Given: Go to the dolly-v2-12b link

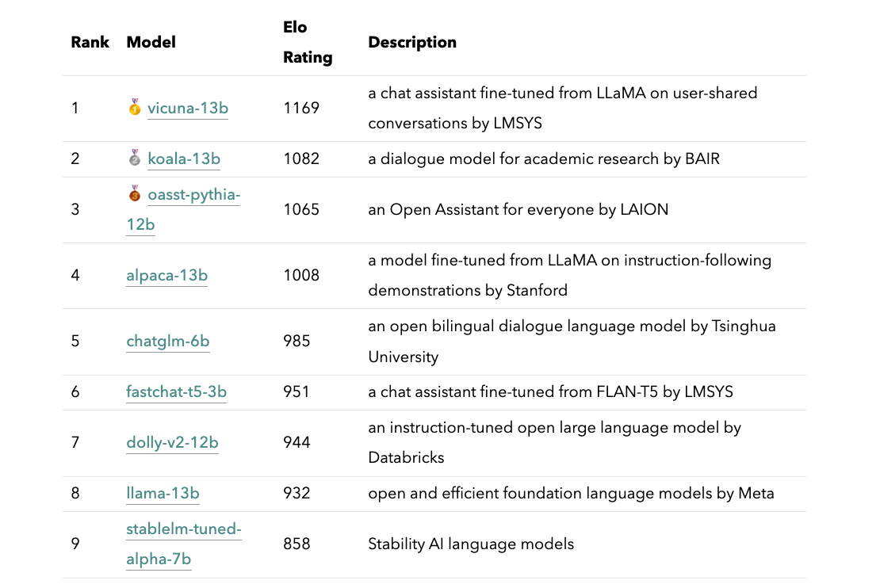Looking at the screenshot, I should click(x=172, y=442).
